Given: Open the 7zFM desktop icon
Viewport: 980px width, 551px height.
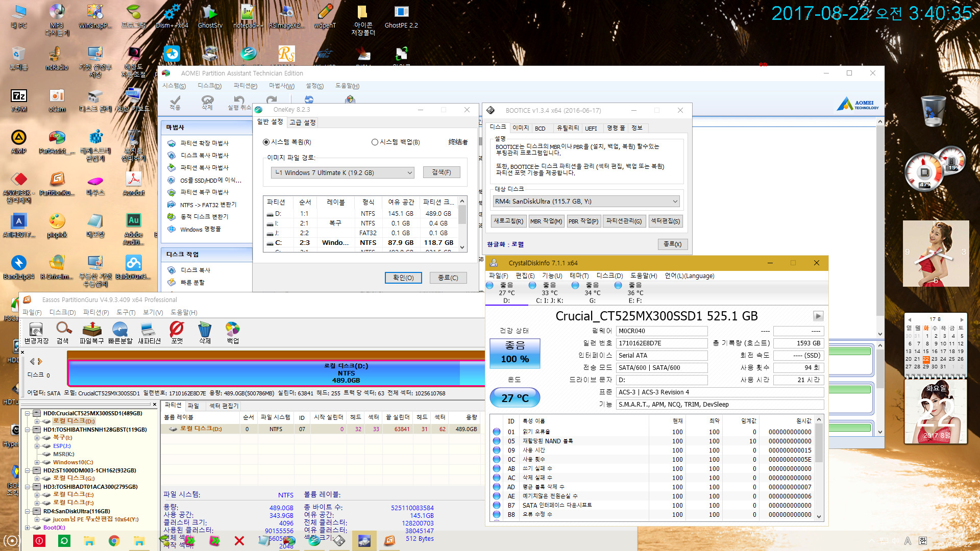Looking at the screenshot, I should (19, 100).
